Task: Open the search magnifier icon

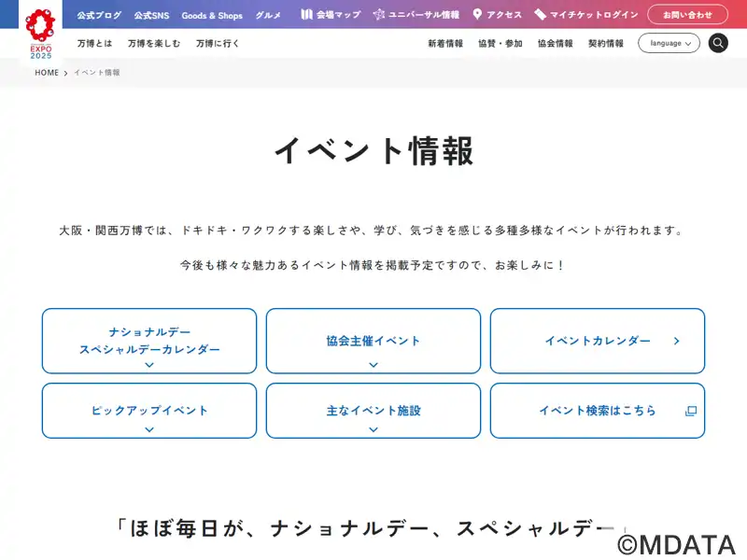Action: (x=718, y=43)
